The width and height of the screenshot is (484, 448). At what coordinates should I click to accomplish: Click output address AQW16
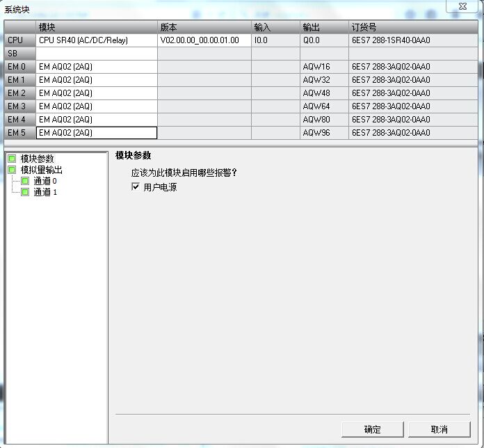click(x=325, y=67)
